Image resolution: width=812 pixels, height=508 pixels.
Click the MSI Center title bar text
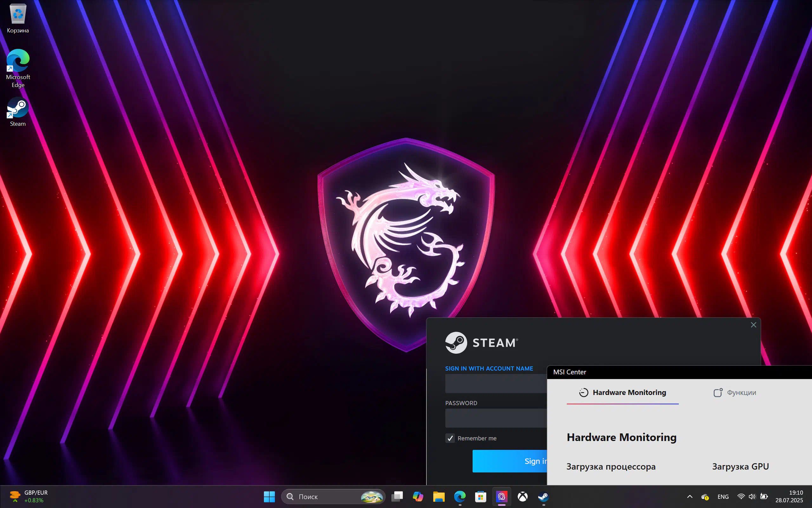(x=569, y=372)
